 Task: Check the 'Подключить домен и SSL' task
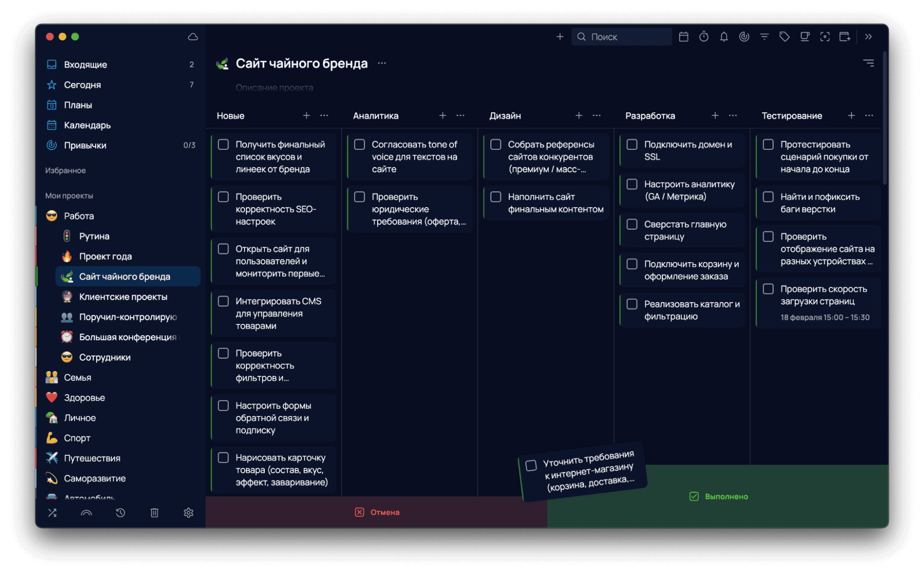point(632,145)
